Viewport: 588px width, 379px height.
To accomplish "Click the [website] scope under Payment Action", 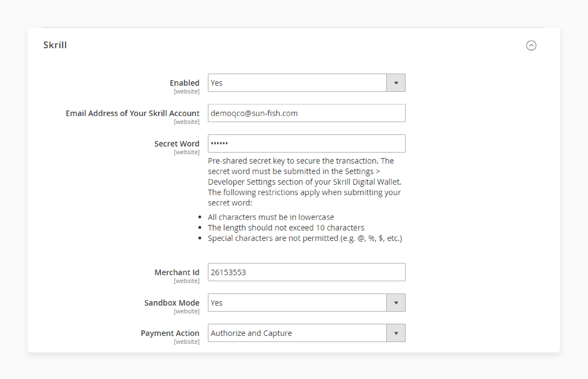I will pos(187,342).
